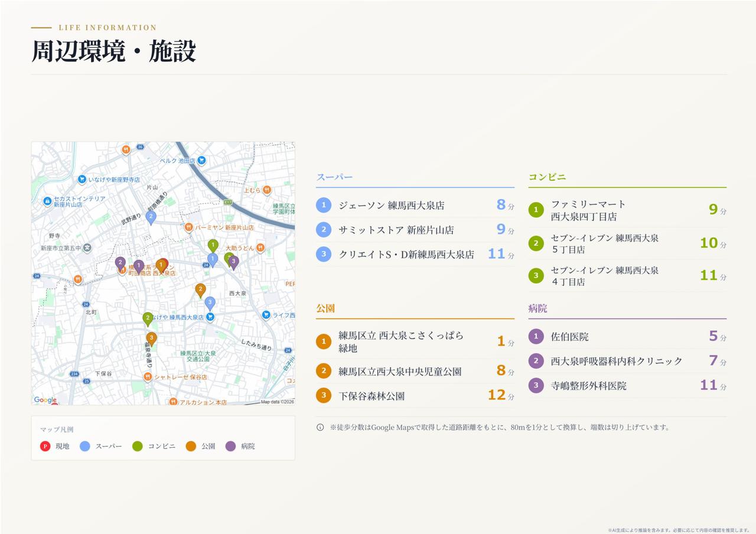
Task: Select the ジェーソン 練馬西大泉店 entry
Action: point(415,205)
